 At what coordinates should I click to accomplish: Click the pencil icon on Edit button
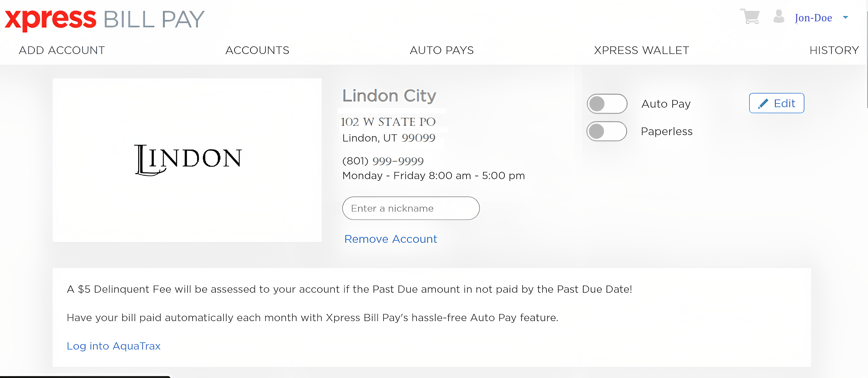[x=763, y=103]
